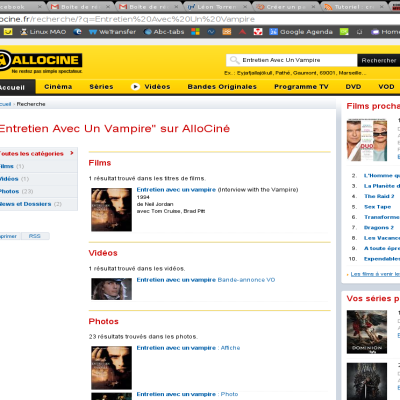This screenshot has height=400, width=400.
Task: Click the Imprimer button
Action: point(9,236)
